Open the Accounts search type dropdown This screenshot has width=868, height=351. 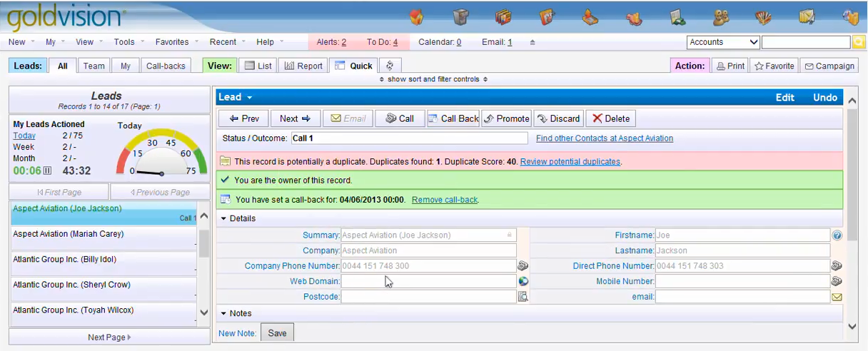[x=723, y=42]
